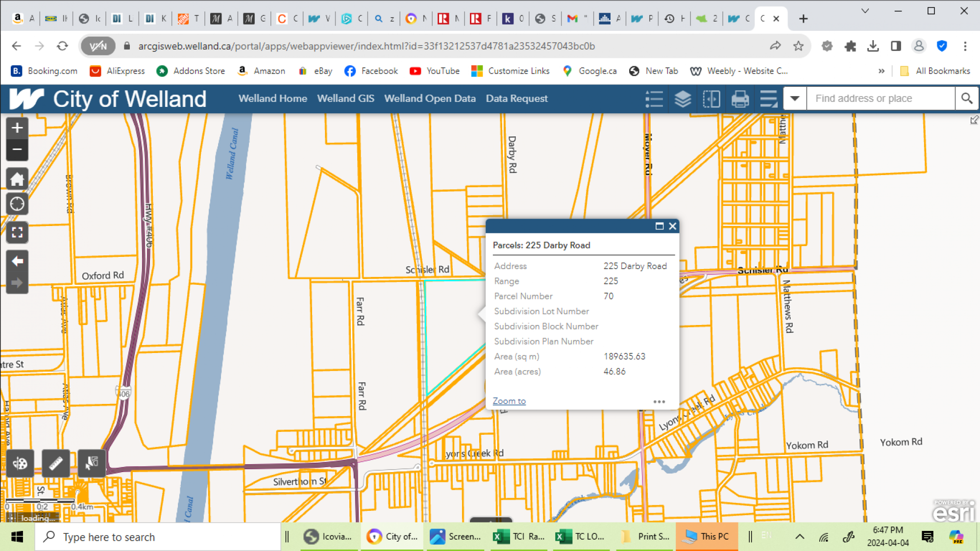Open the Welland GIS menu link
980x551 pixels.
pyautogui.click(x=345, y=99)
